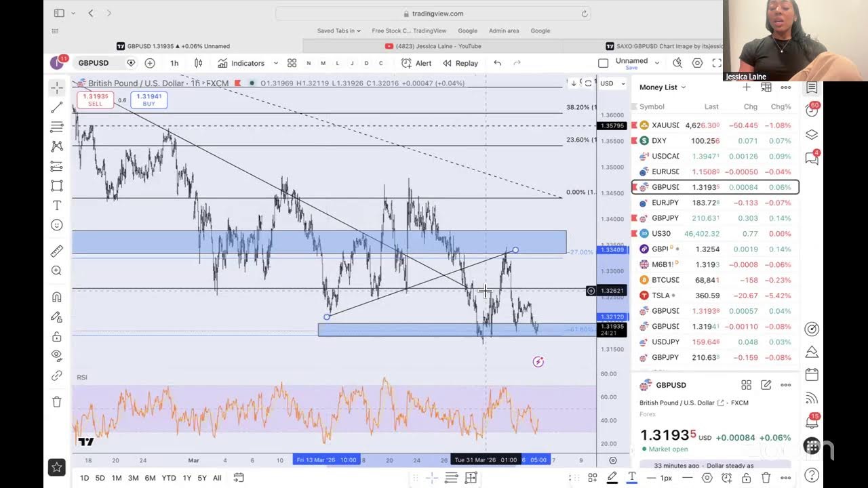The image size is (868, 488).
Task: Select the ruler measure tool
Action: click(x=57, y=251)
